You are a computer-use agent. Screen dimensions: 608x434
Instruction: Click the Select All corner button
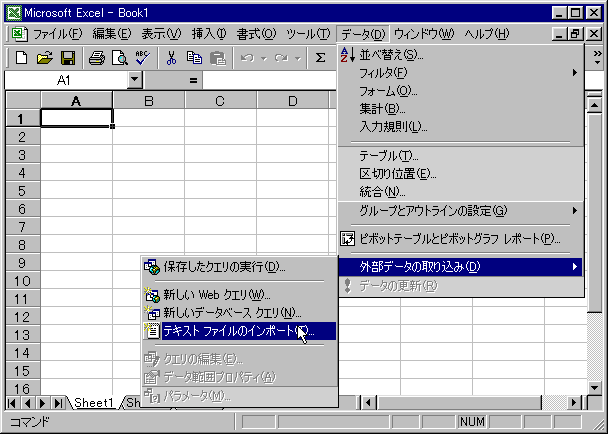tap(23, 100)
